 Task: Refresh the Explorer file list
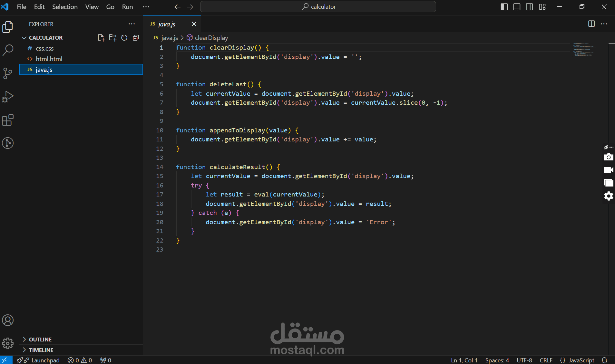click(124, 38)
